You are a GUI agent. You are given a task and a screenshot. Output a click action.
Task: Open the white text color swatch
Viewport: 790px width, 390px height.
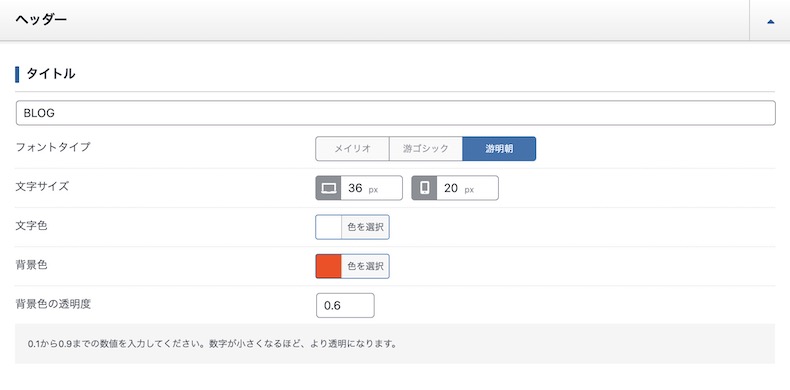328,227
